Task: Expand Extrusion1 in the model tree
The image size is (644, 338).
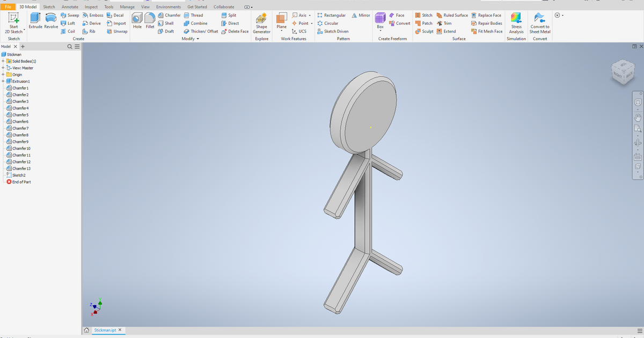Action: pyautogui.click(x=3, y=81)
